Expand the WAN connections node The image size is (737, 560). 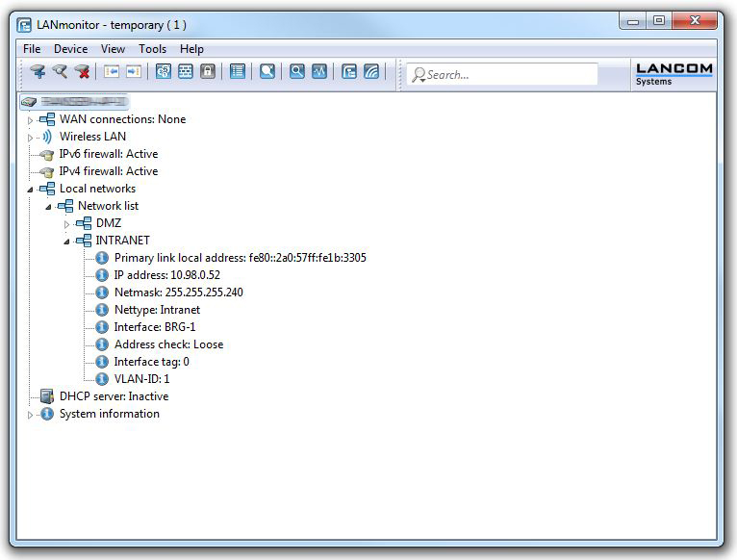click(30, 120)
